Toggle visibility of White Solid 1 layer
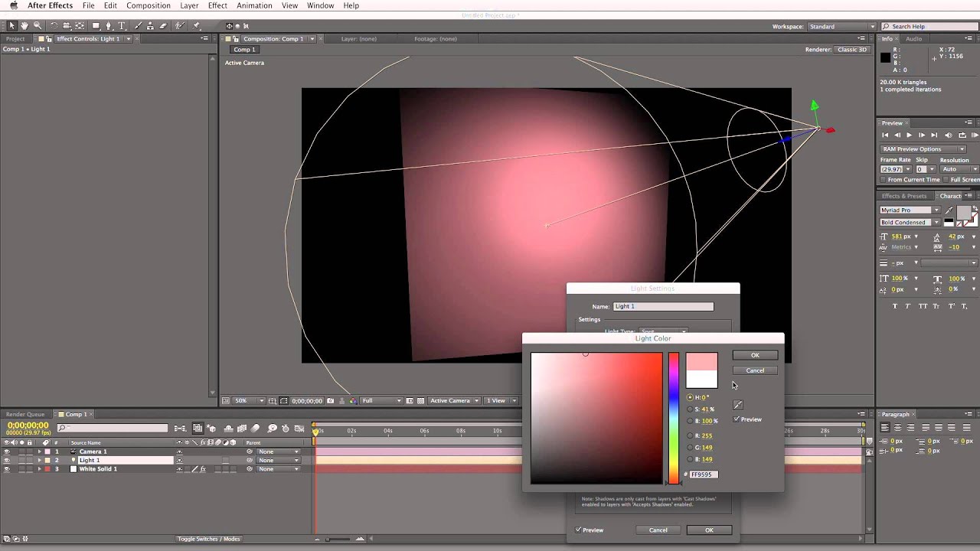Viewport: 980px width, 551px height. click(x=7, y=469)
